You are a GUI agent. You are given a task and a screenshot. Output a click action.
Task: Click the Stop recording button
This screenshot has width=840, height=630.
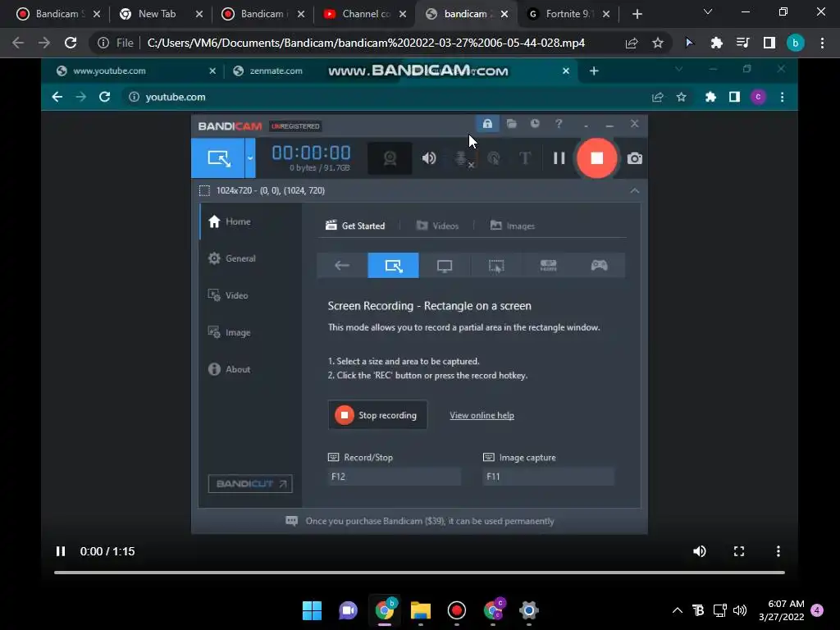[x=377, y=415]
